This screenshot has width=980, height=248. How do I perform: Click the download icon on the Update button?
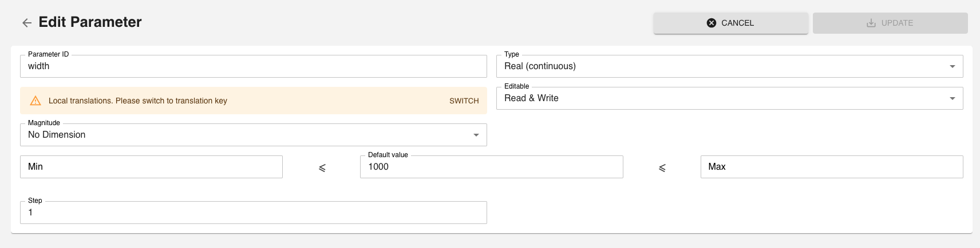(x=871, y=23)
